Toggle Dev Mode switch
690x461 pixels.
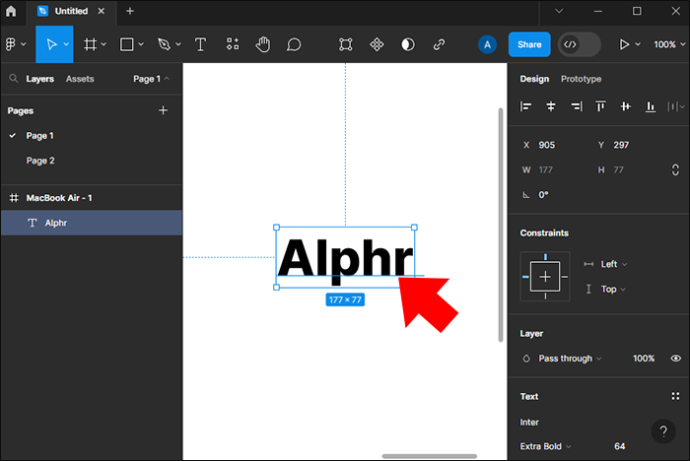[x=579, y=44]
